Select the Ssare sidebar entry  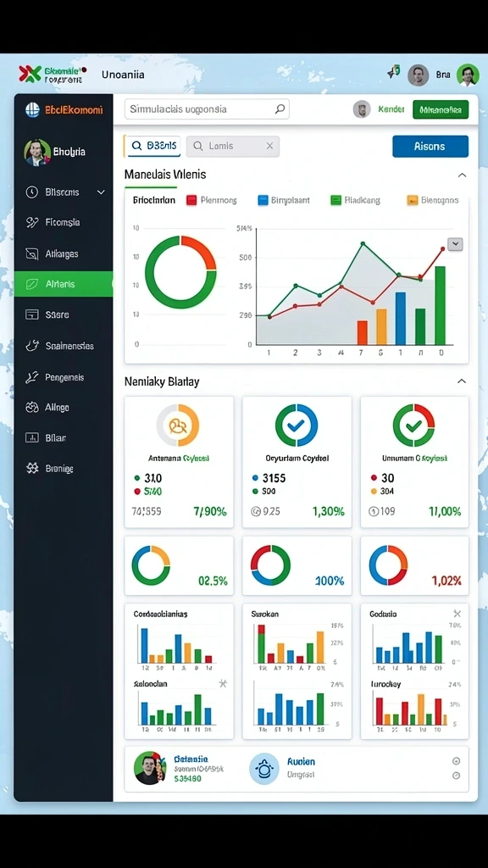pyautogui.click(x=63, y=314)
